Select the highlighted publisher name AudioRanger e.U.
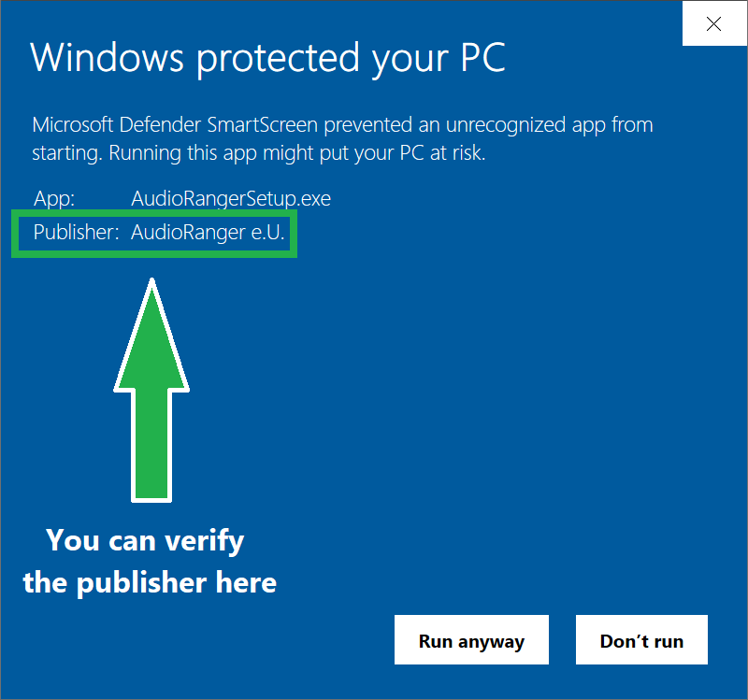Image resolution: width=748 pixels, height=700 pixels. tap(208, 233)
